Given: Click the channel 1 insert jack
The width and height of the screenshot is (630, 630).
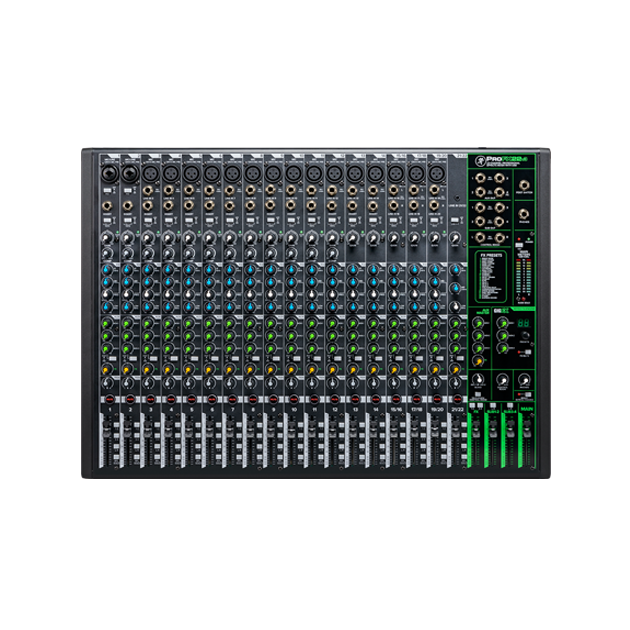Looking at the screenshot, I should [x=107, y=206].
